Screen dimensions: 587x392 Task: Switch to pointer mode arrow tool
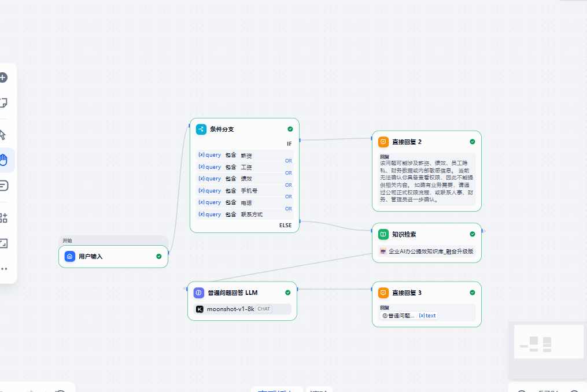coord(3,135)
